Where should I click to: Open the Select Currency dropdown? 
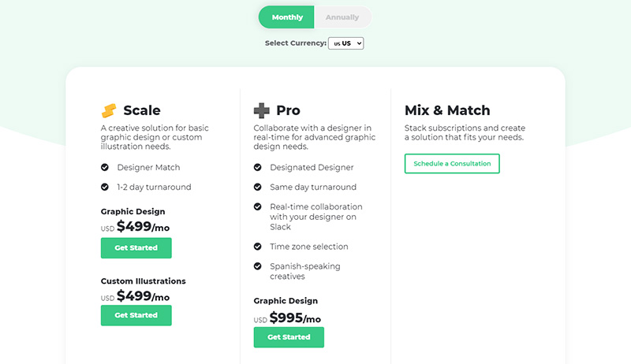346,43
